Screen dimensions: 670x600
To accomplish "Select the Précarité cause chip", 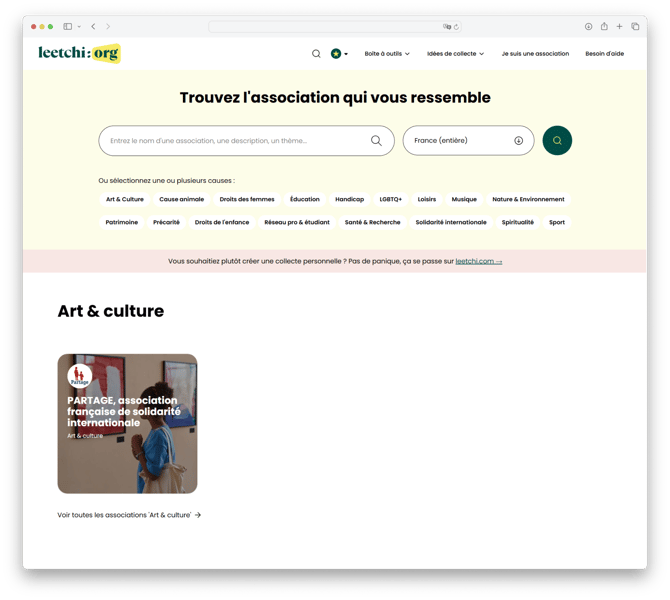I will click(166, 222).
